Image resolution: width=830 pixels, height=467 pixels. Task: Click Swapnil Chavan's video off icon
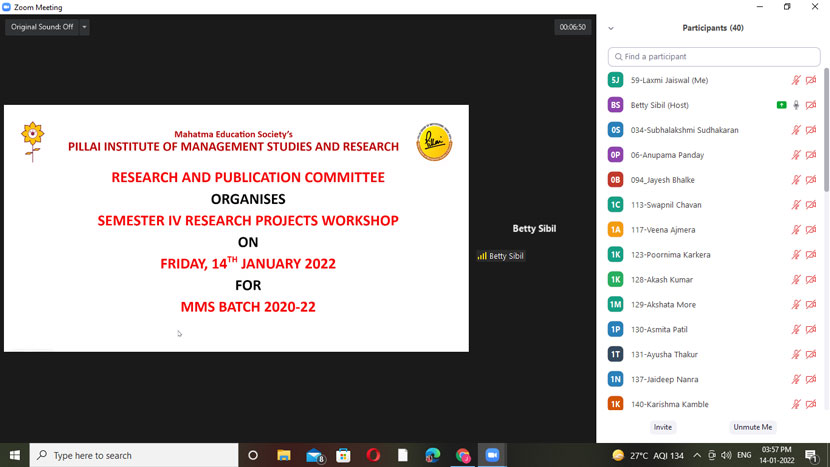811,204
